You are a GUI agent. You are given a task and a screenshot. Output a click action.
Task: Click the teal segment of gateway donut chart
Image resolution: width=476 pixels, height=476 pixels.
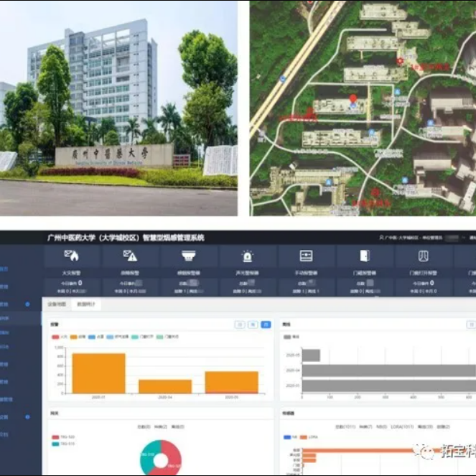(148, 457)
